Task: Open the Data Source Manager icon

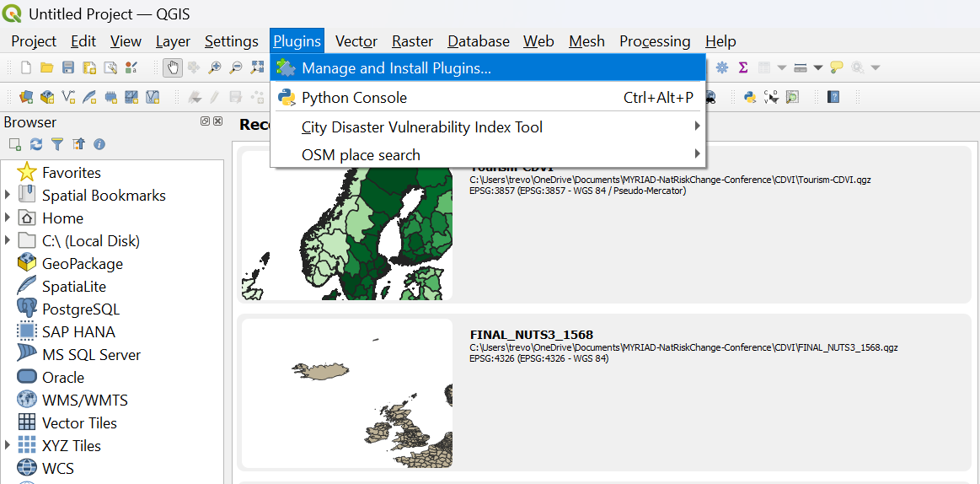Action: (x=26, y=97)
